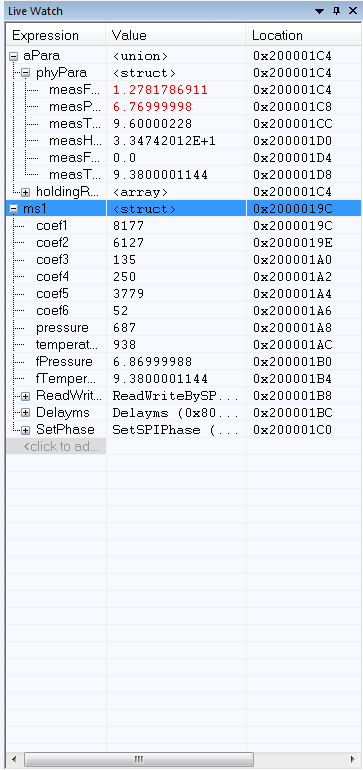This screenshot has height=770, width=363.
Task: Close the Live Watch panel
Action: [353, 11]
